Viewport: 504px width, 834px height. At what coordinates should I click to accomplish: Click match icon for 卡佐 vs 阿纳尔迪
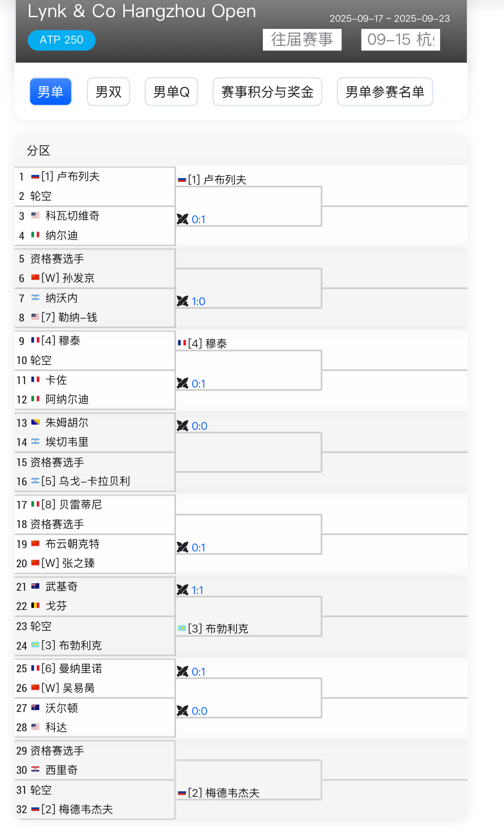click(183, 383)
